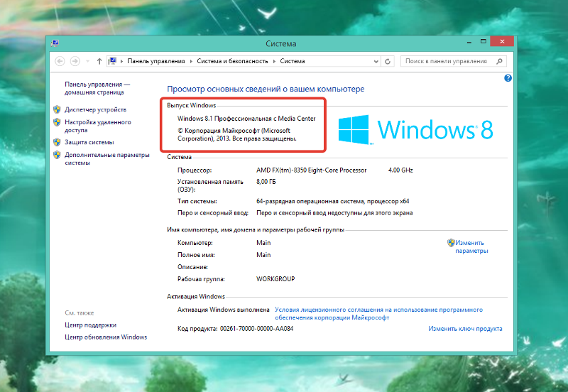This screenshot has width=568, height=392.
Task: Open help with the blue question mark
Action: tap(508, 78)
